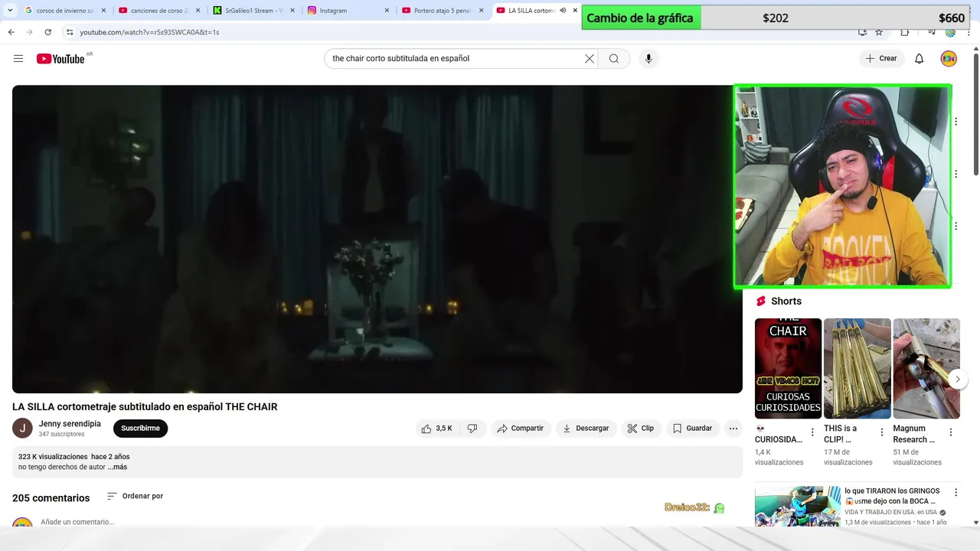Go to the YouTube home logo
980x551 pixels.
[60, 59]
